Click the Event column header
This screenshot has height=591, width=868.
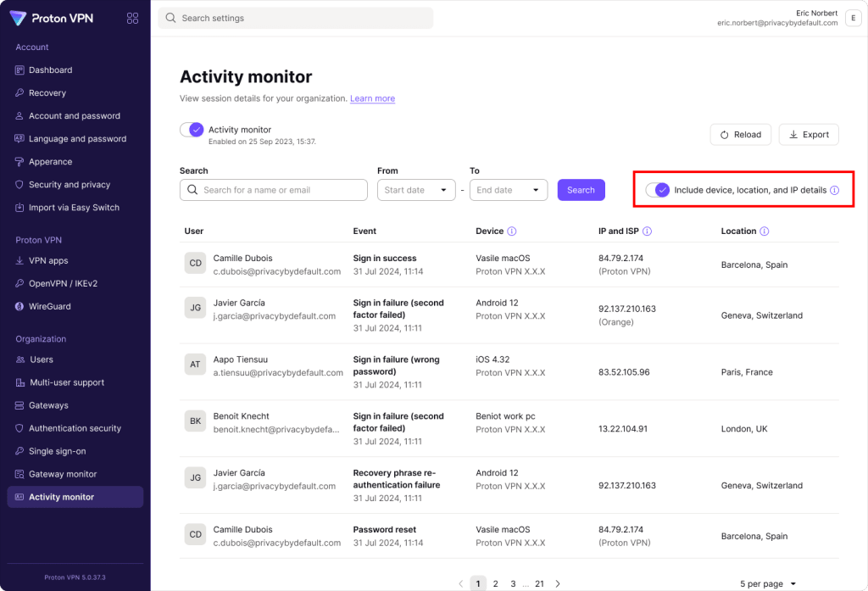coord(364,231)
